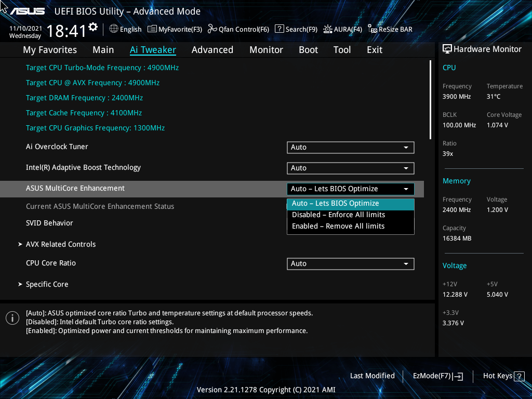Click Qfan Control(F6) label
This screenshot has width=532, height=399.
(x=244, y=30)
